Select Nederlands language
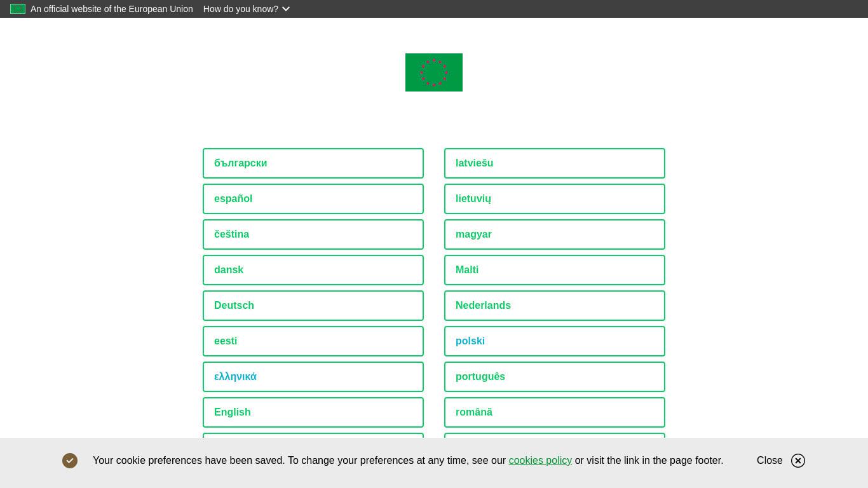Screen dimensions: 868x488 [x=555, y=306]
